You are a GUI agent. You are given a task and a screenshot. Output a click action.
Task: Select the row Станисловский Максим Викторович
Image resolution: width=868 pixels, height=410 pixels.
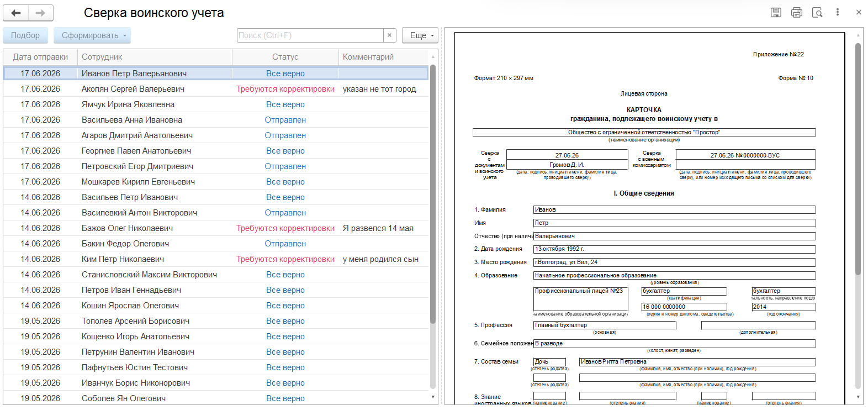point(216,275)
